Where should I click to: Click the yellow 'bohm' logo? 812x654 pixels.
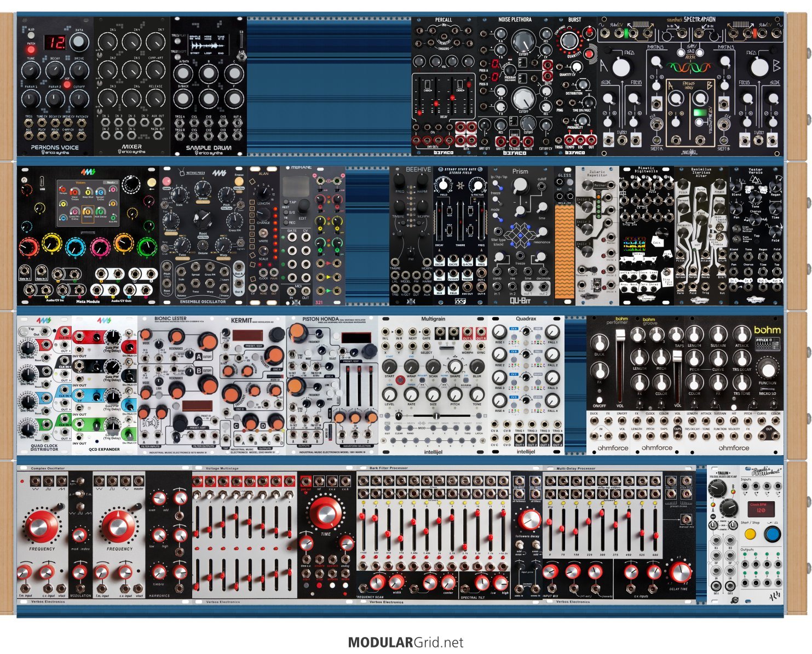(767, 330)
